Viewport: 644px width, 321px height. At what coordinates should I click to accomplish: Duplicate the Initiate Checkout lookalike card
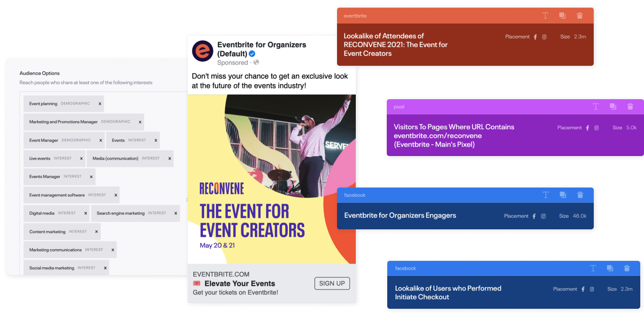click(x=610, y=268)
